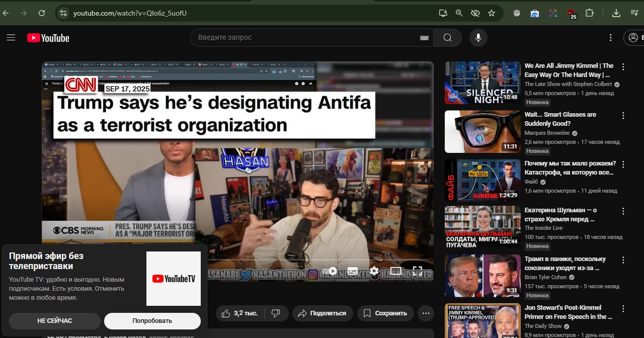Viewport: 644px width, 338px height.
Task: Click the YouTube TV promo logo image
Action: (x=174, y=279)
